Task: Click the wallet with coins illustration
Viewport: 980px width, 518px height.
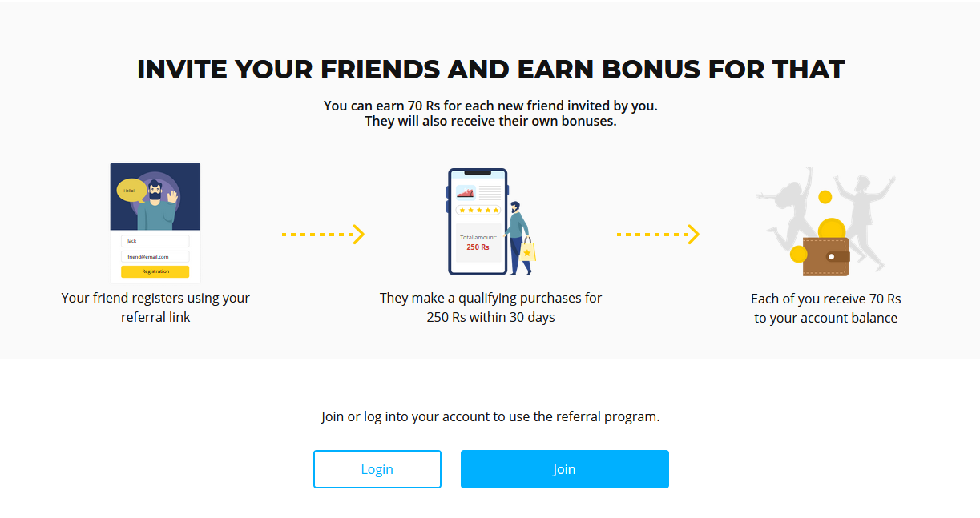Action: point(825,222)
